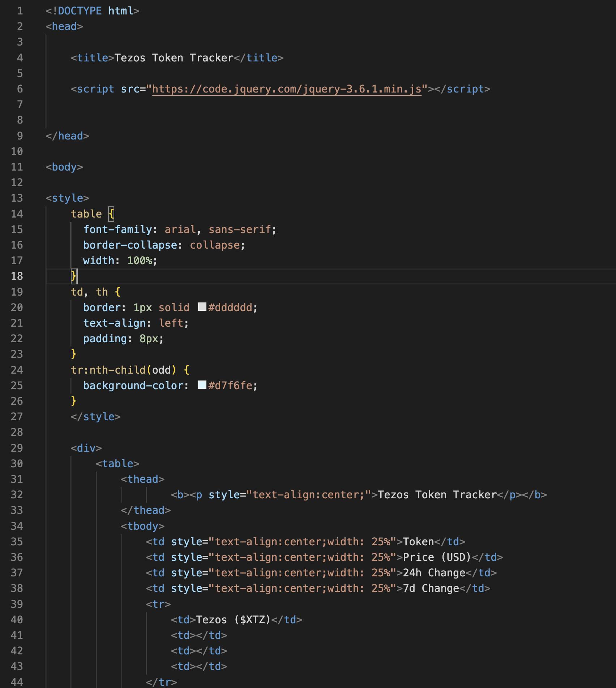
Task: Click the border-collapse property name
Action: pyautogui.click(x=130, y=245)
